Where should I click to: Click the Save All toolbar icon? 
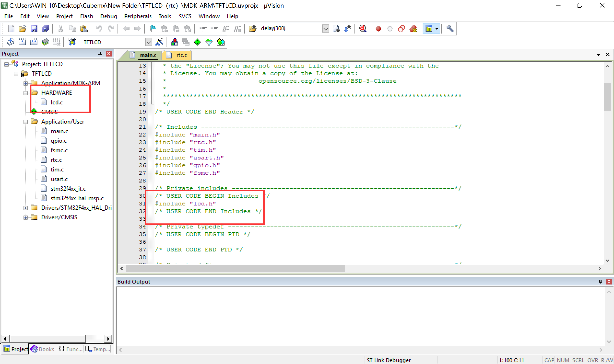coord(45,29)
